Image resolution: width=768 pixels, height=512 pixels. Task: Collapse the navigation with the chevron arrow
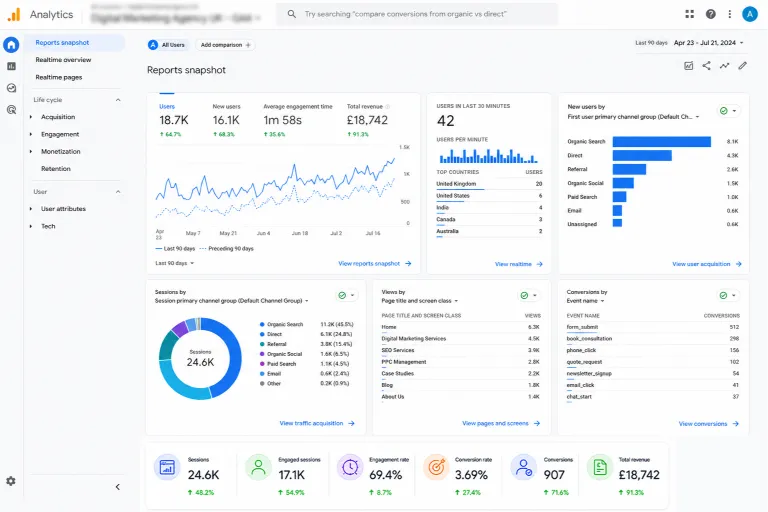tap(118, 487)
